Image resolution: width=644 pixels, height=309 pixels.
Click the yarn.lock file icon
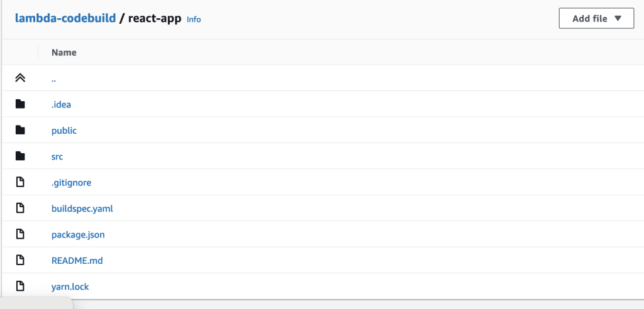pyautogui.click(x=20, y=286)
